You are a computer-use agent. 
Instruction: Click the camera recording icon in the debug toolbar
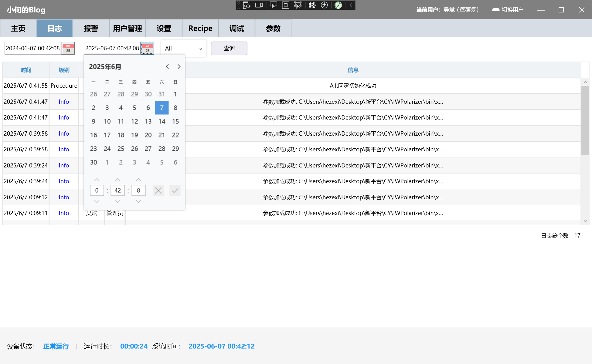259,5
